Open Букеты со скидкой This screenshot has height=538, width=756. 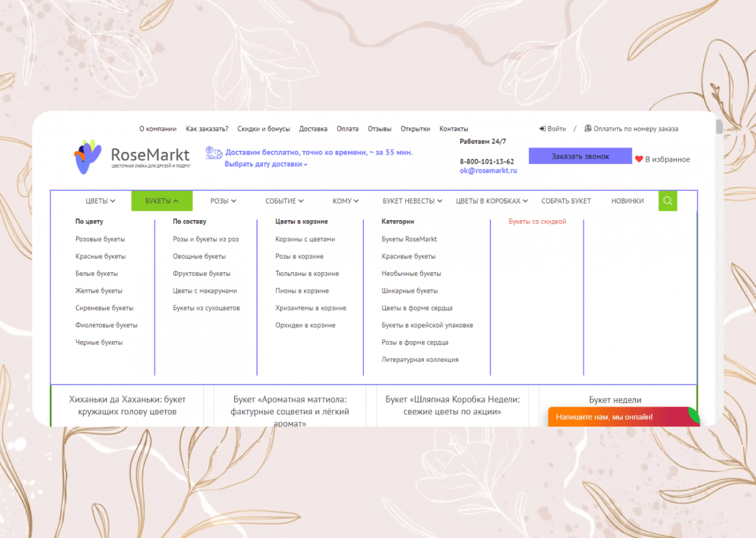click(x=537, y=222)
